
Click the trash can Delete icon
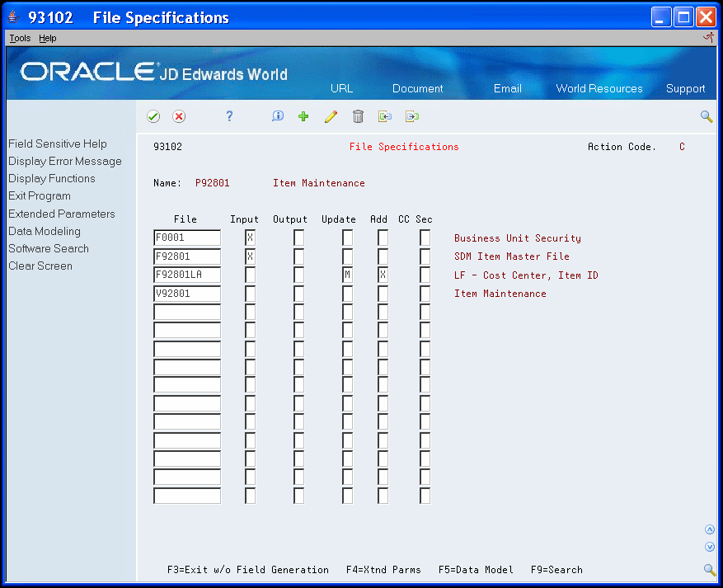coord(358,116)
